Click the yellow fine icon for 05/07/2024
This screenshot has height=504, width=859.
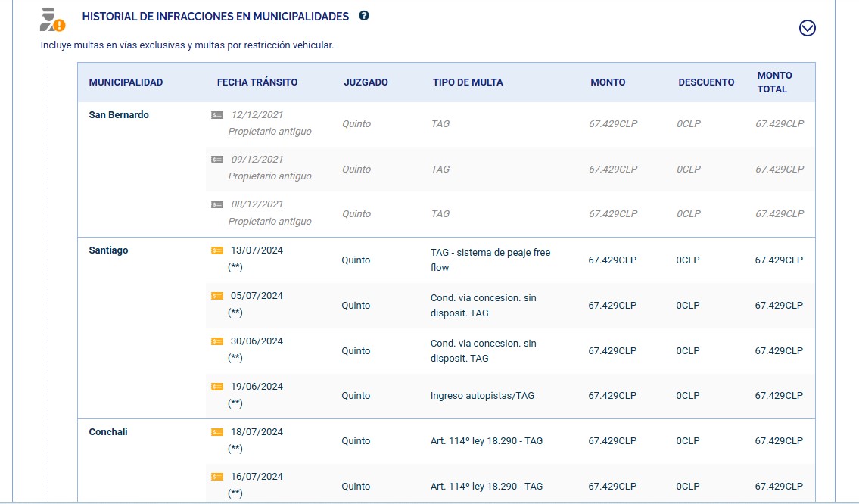[x=217, y=296]
